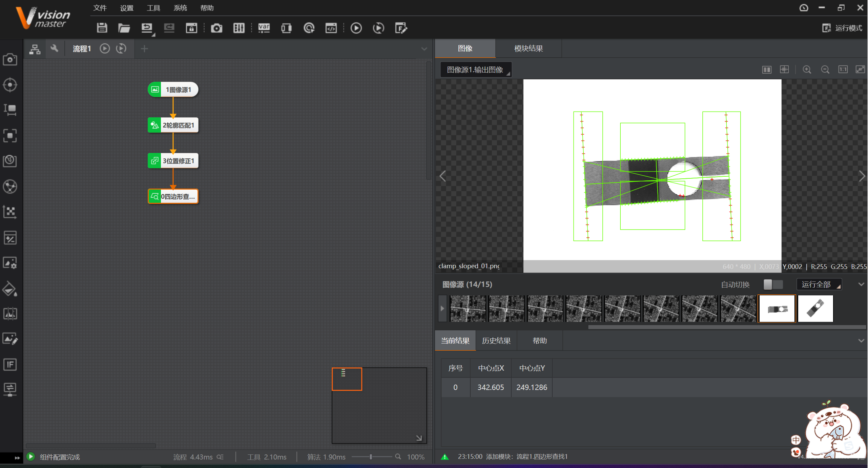Open the 工具 menu
Viewport: 868px width, 468px height.
(153, 8)
